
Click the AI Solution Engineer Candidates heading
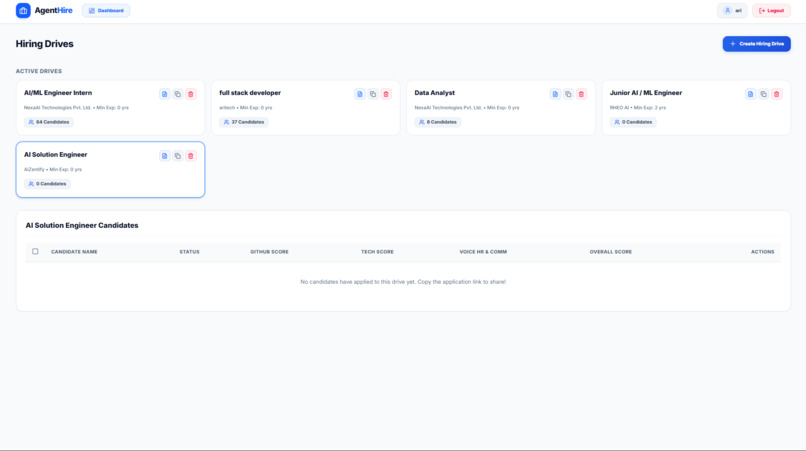(x=82, y=225)
